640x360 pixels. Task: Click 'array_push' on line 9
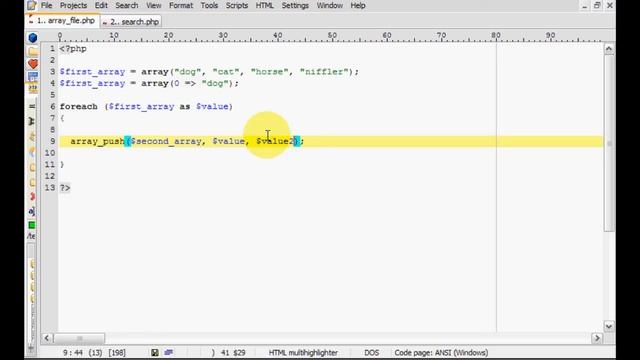point(98,141)
